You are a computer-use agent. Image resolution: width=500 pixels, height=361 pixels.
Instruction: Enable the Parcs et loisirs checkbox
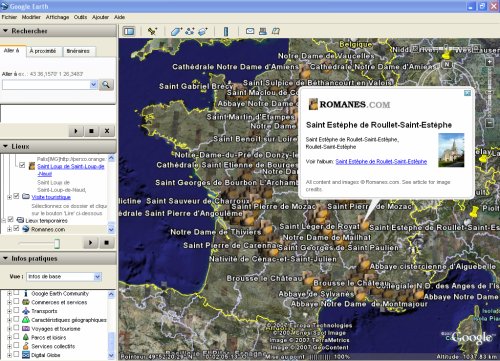pos(16,337)
